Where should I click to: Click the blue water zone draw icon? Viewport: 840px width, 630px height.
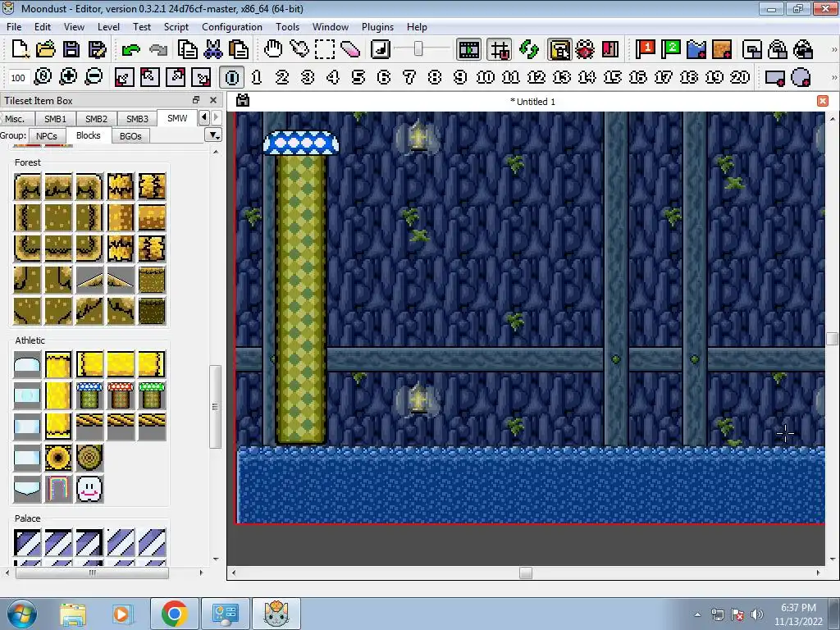[696, 50]
